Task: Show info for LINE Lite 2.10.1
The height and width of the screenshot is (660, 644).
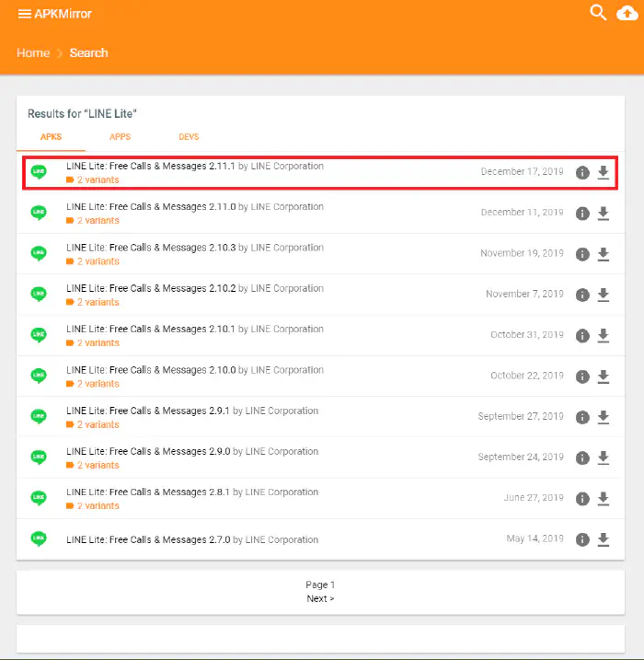Action: tap(582, 335)
